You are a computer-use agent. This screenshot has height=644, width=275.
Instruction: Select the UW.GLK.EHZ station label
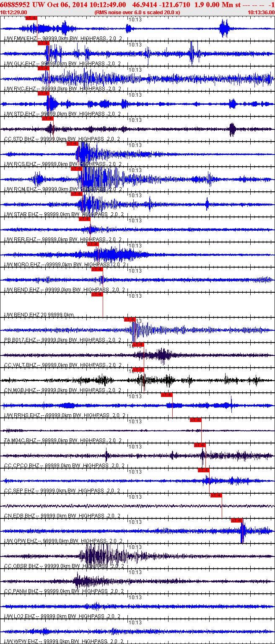click(x=62, y=64)
